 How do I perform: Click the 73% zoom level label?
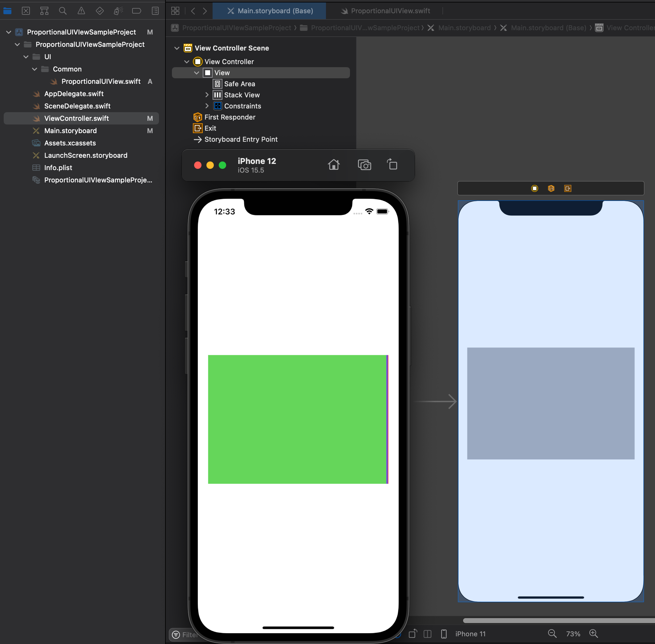(x=573, y=634)
